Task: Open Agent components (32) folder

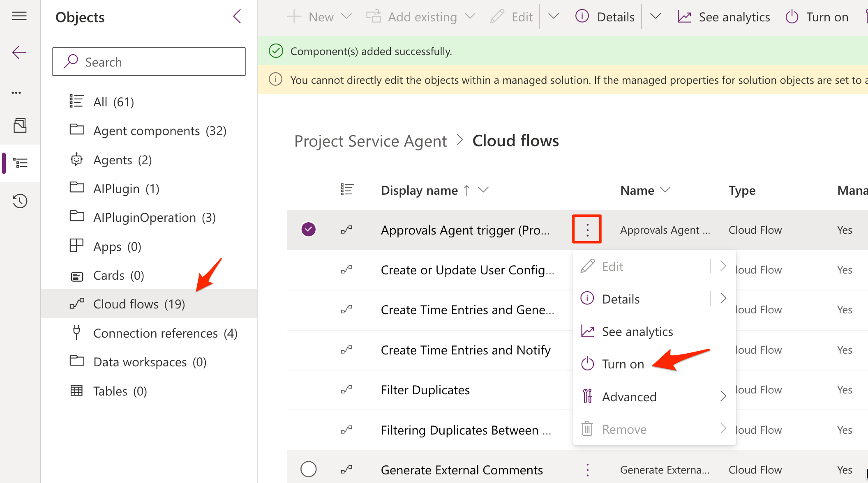Action: point(149,131)
